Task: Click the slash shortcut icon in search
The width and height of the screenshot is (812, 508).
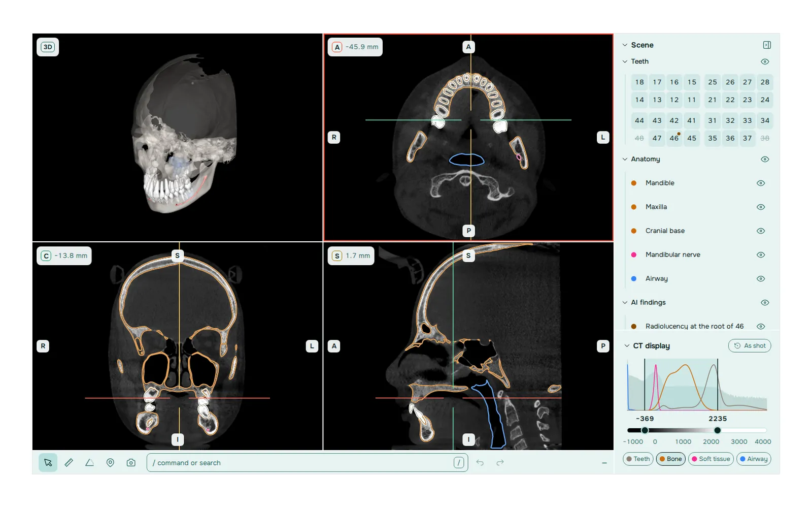Action: [x=459, y=463]
